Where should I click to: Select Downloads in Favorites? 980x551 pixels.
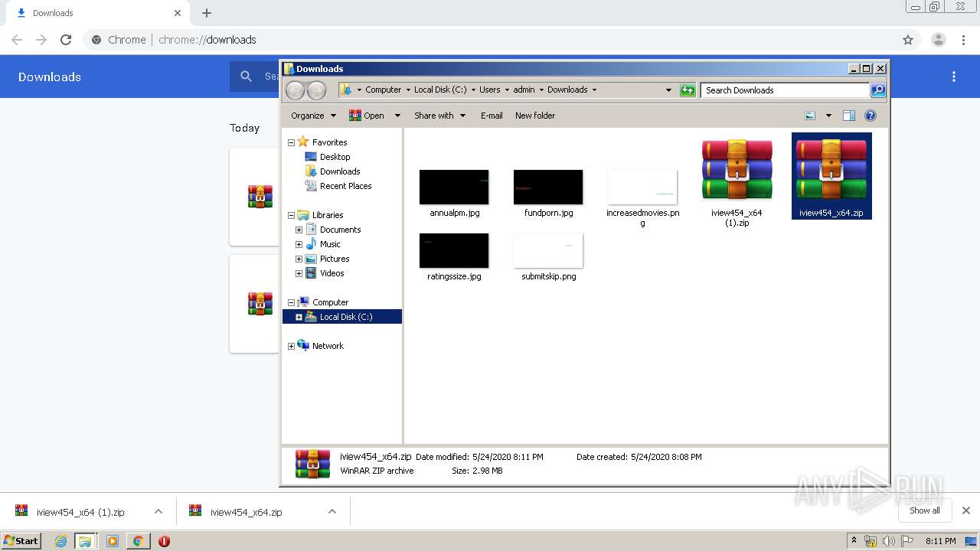pyautogui.click(x=340, y=171)
